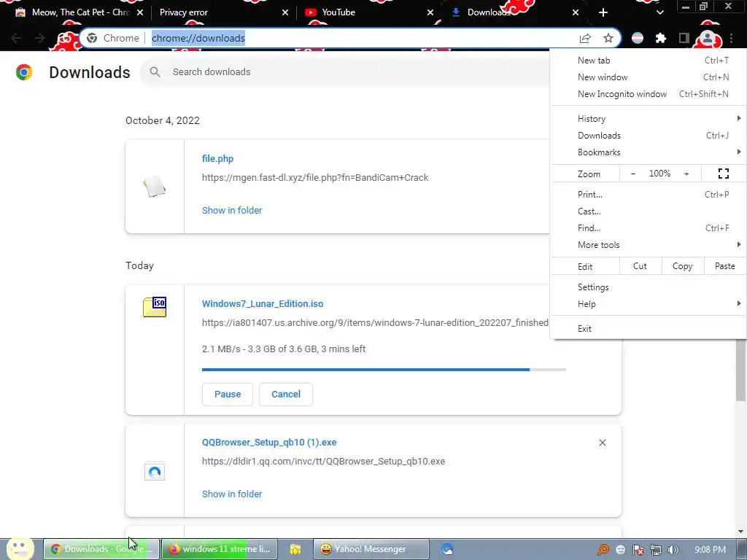
Task: Toggle the side panel icon
Action: (684, 38)
